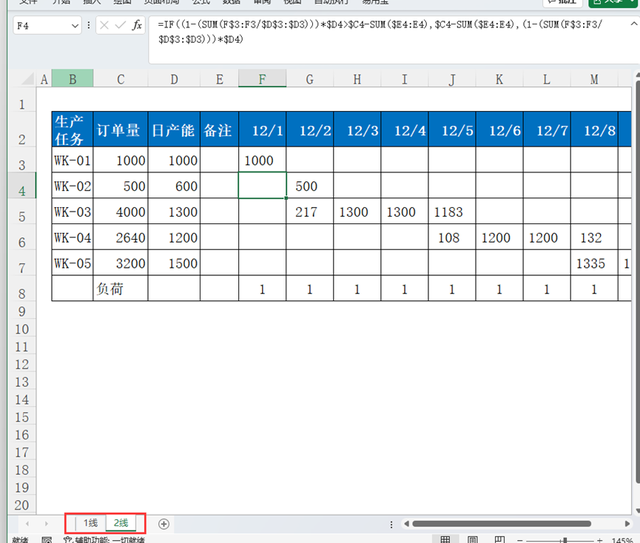This screenshot has width=640, height=543.
Task: Select the 217 cell under 12/2
Action: tap(310, 211)
